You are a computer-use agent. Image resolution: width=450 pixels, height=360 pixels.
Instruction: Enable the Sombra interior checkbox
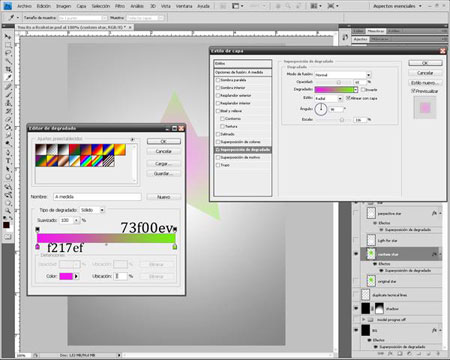coord(218,88)
